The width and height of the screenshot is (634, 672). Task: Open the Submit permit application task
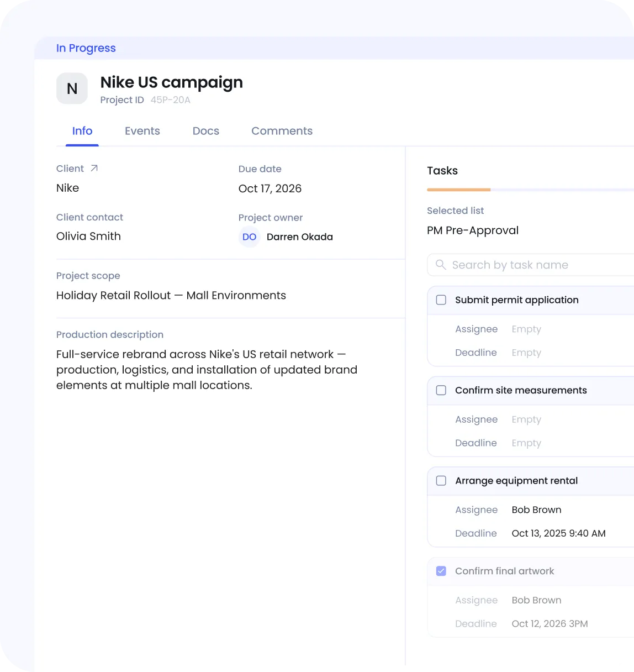(517, 300)
